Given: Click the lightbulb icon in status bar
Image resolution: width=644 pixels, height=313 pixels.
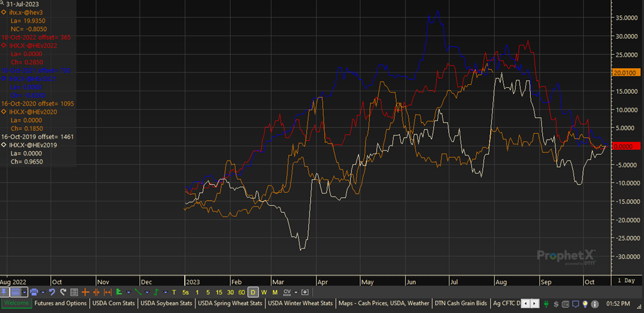Looking at the screenshot, I should coord(585,304).
